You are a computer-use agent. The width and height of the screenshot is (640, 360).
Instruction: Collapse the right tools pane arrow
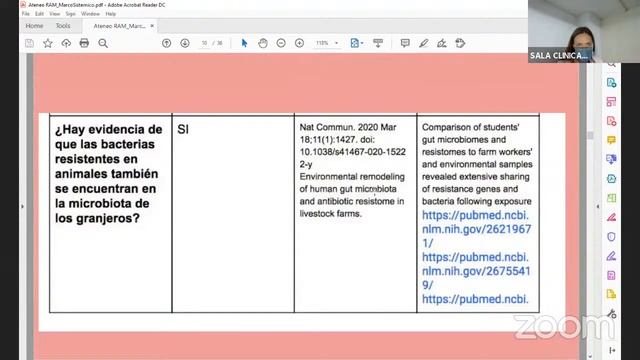(598, 207)
